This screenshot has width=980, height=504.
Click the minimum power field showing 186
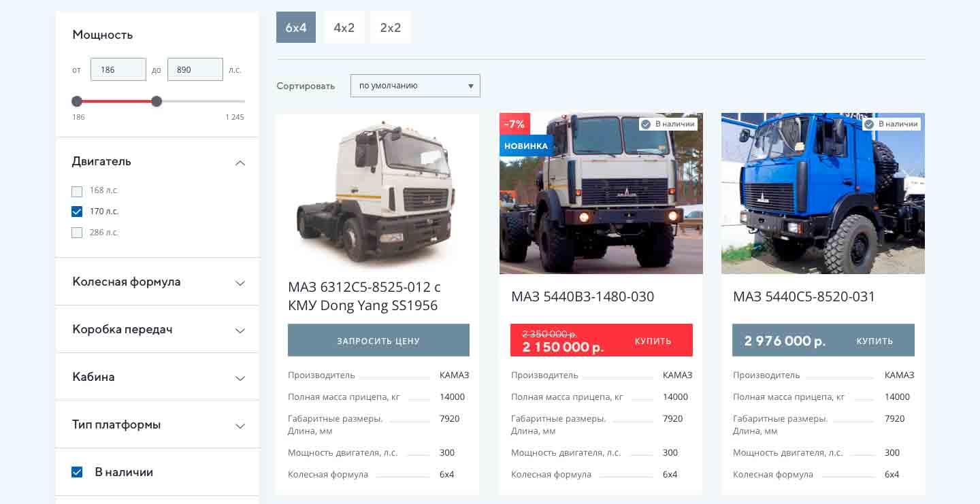[118, 69]
